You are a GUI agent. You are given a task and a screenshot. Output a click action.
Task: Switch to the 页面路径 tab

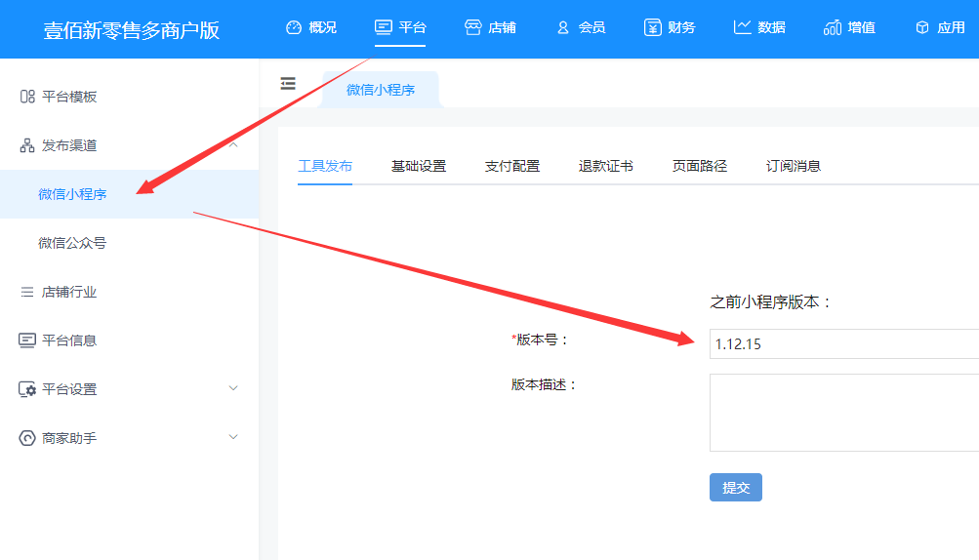[699, 166]
